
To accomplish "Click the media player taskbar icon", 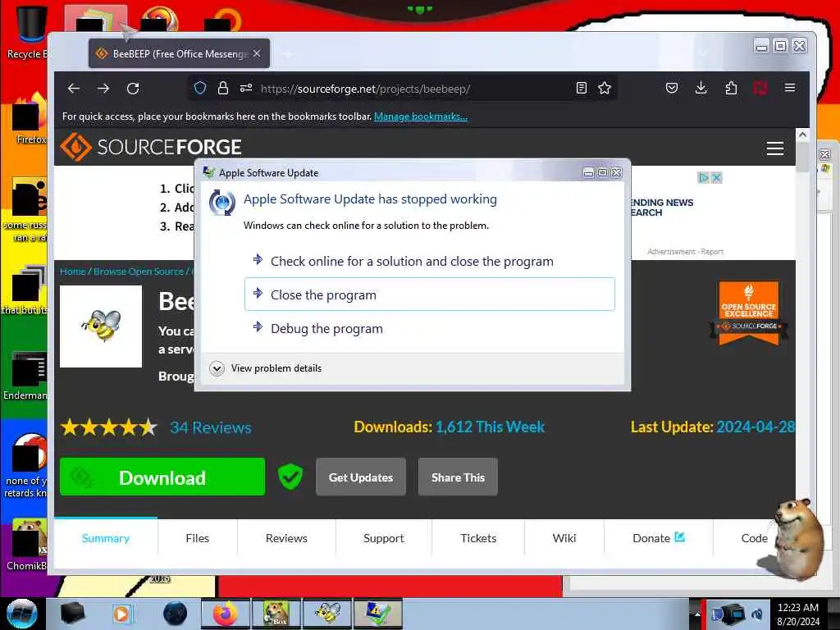I will [121, 614].
